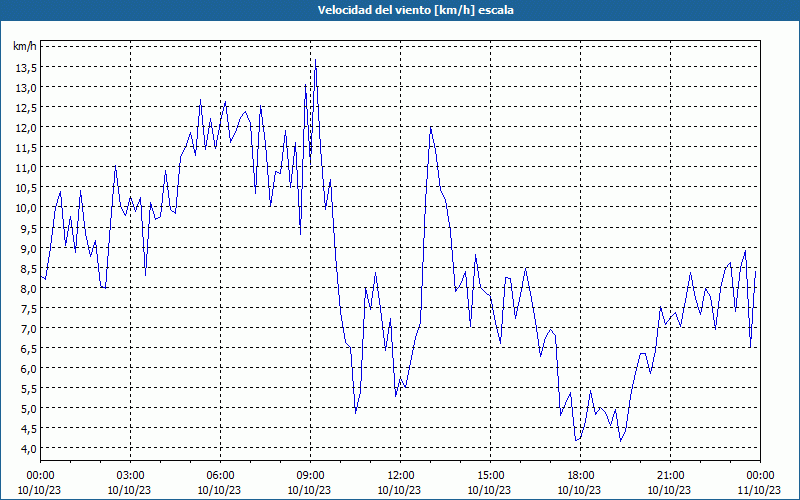Click the '7,5' axis value
The height and width of the screenshot is (500, 800).
(29, 308)
